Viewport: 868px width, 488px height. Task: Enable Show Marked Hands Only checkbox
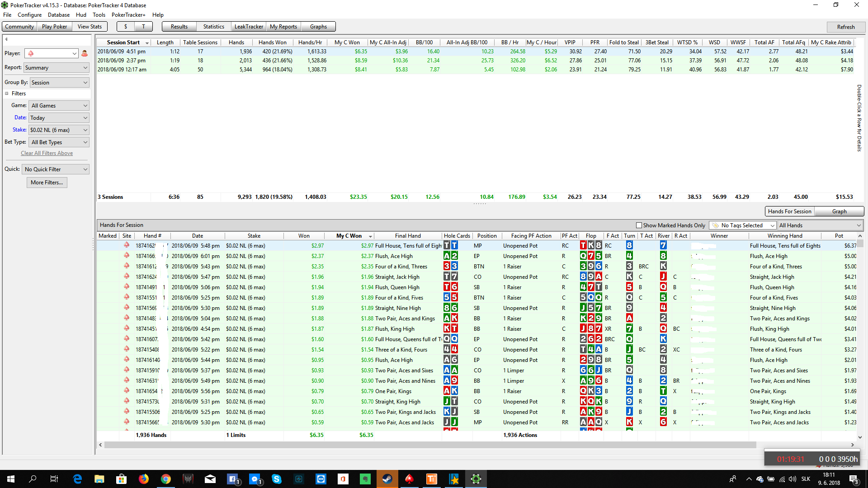tap(639, 225)
